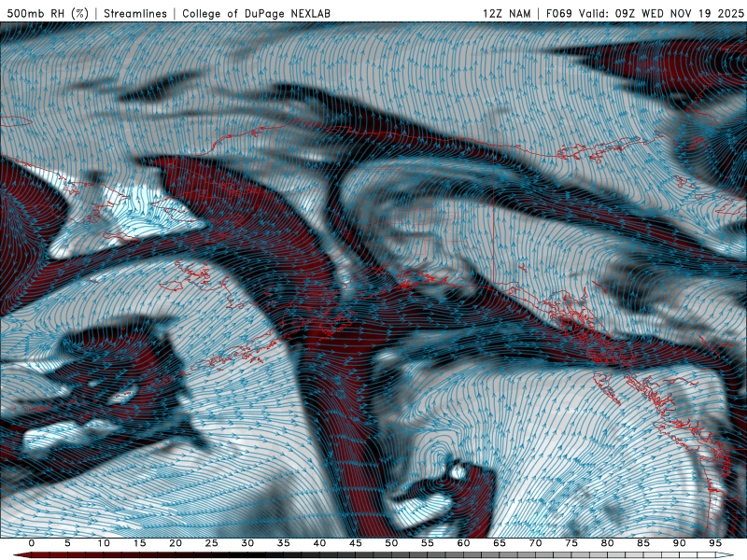Click the dark red arrow end of color bar
The height and width of the screenshot is (560, 747).
[21, 555]
